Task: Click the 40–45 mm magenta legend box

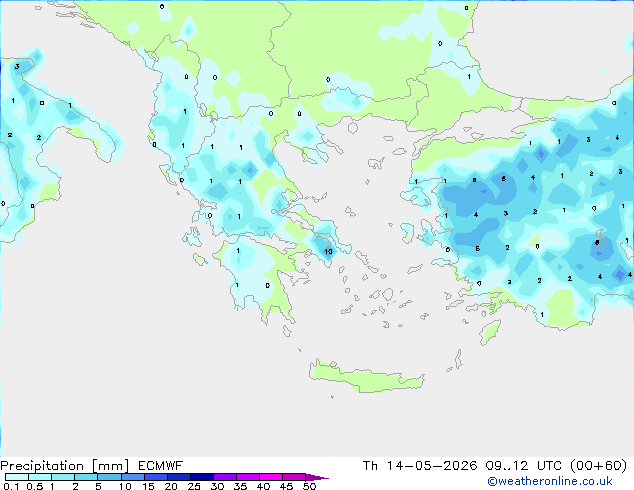Action: [x=271, y=477]
